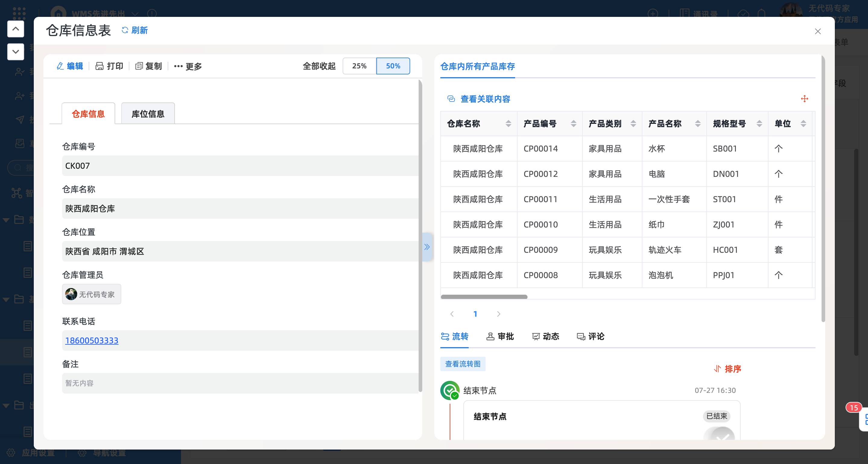Click the 查看关联内容 link icon
The image size is (868, 464).
[451, 99]
